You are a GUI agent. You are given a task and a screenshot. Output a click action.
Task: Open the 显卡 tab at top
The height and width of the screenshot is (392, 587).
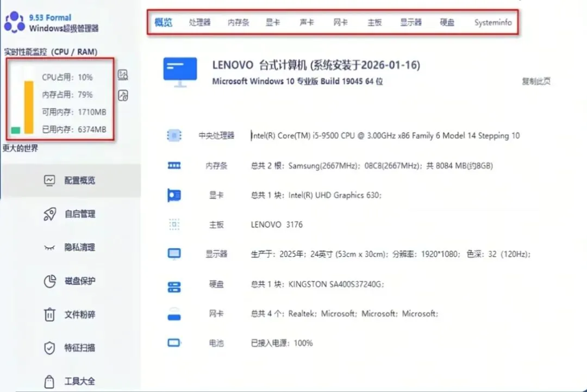coord(273,22)
